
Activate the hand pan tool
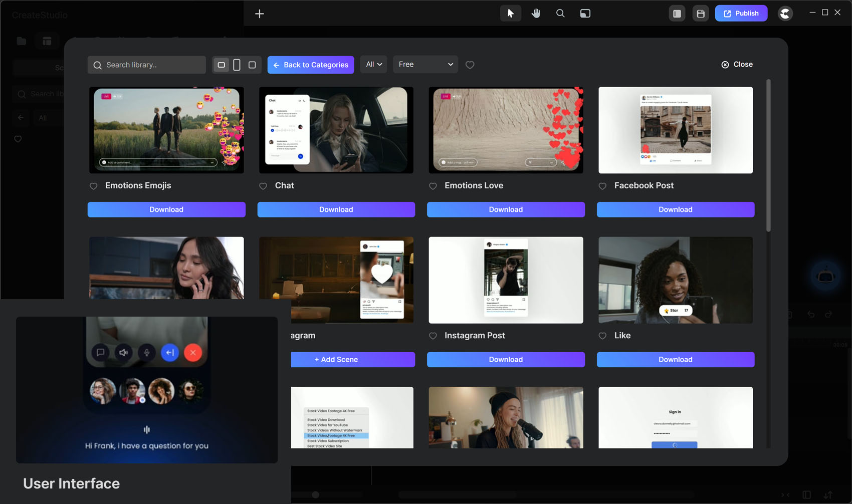tap(536, 14)
